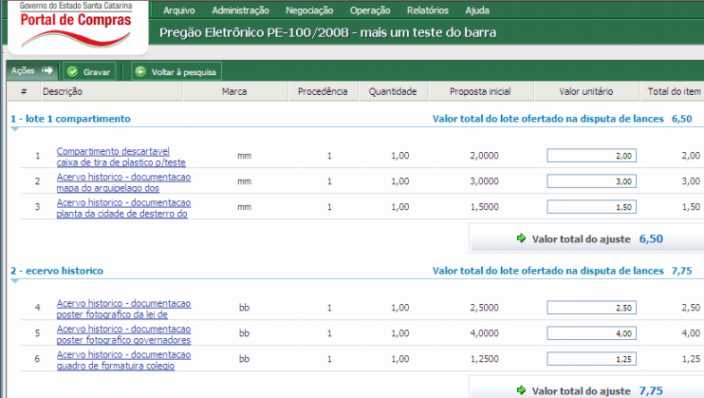Open the Ações toolbar button
The image size is (704, 398).
pos(32,71)
